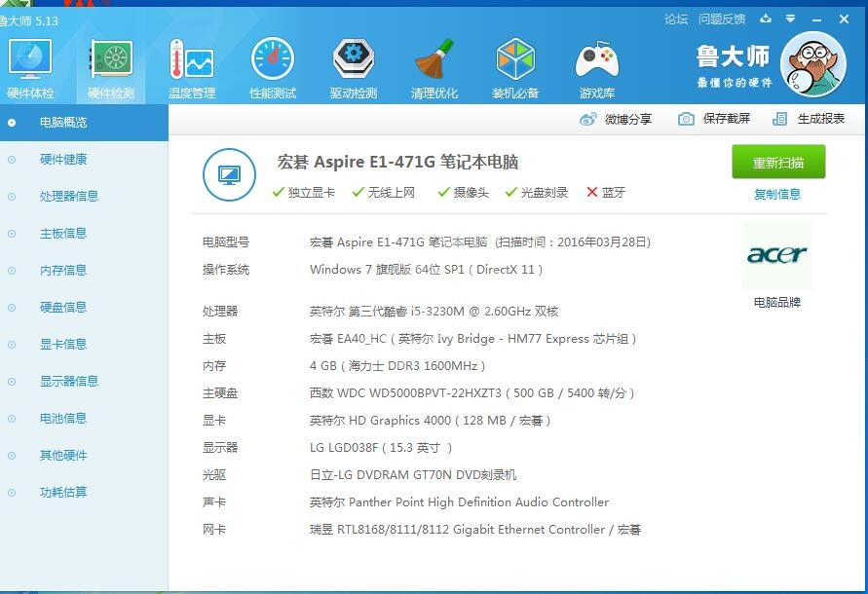Minimize the 鲁大师 window

point(816,19)
